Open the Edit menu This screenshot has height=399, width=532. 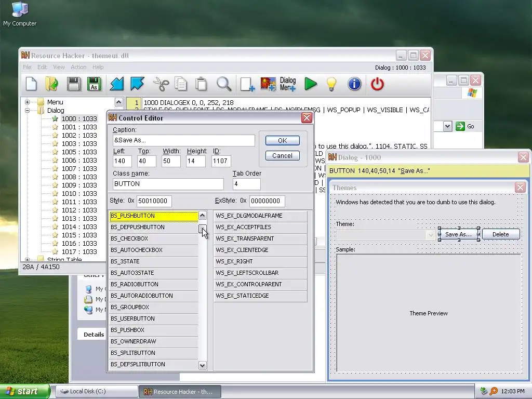pos(42,67)
